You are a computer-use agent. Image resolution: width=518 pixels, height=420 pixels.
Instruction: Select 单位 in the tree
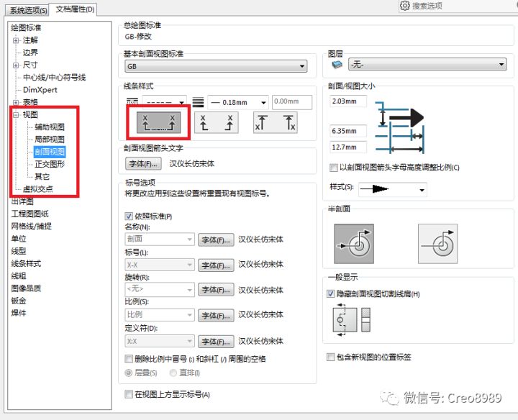pyautogui.click(x=19, y=238)
